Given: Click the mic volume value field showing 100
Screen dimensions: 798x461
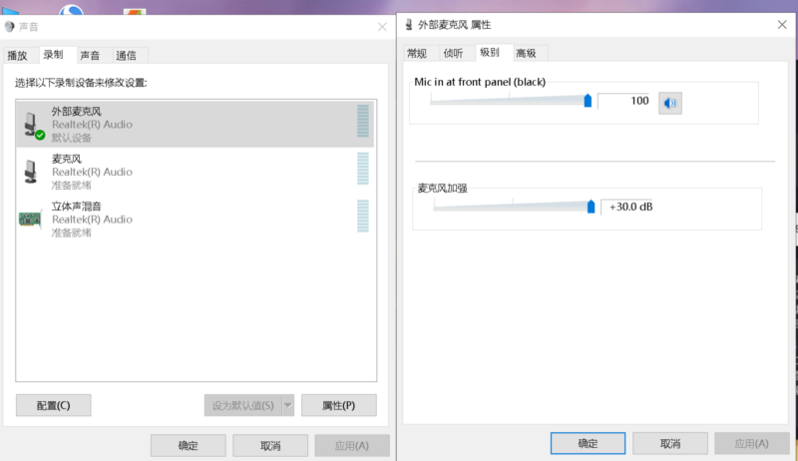Looking at the screenshot, I should click(x=624, y=101).
